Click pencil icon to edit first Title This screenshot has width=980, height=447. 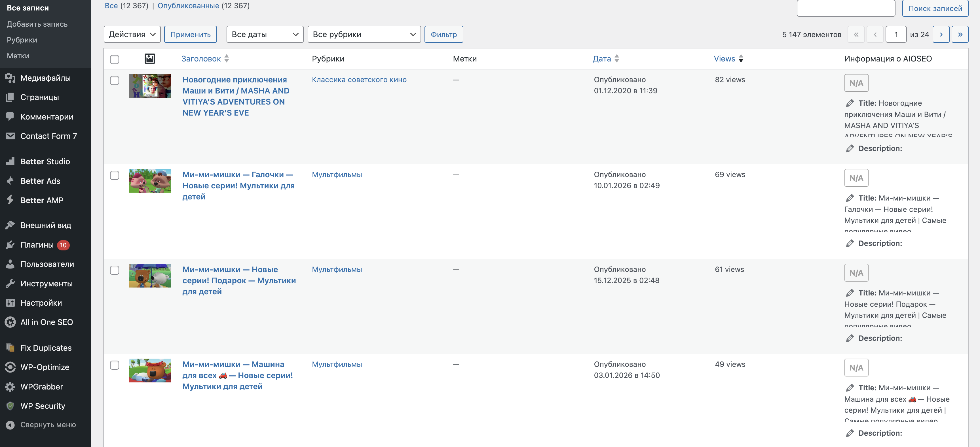tap(850, 103)
